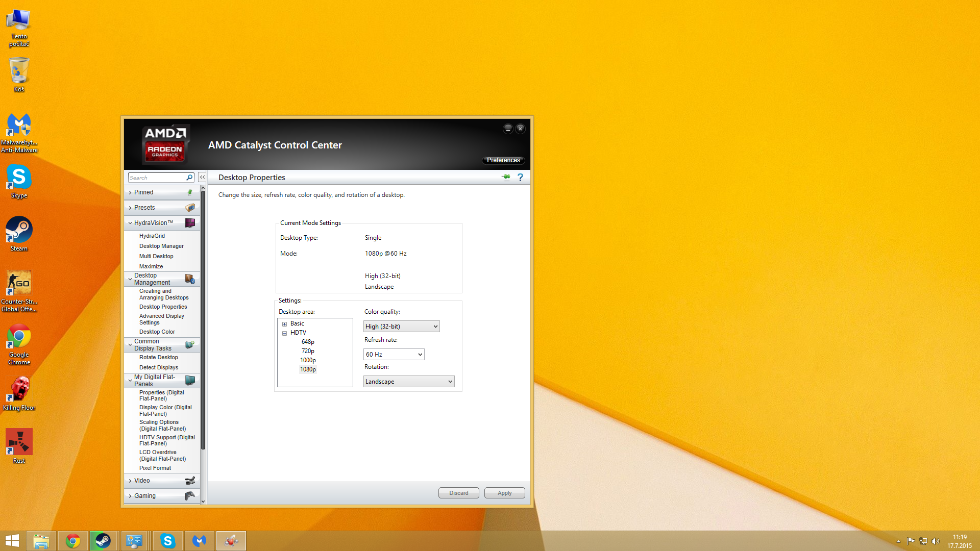Expand the Basic desktop area node
The height and width of the screenshot is (551, 980).
(284, 324)
